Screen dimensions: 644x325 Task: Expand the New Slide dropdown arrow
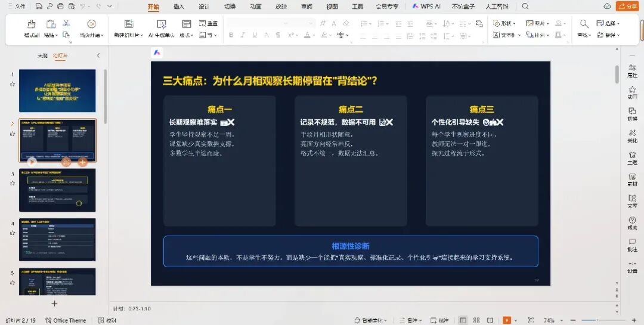point(142,36)
